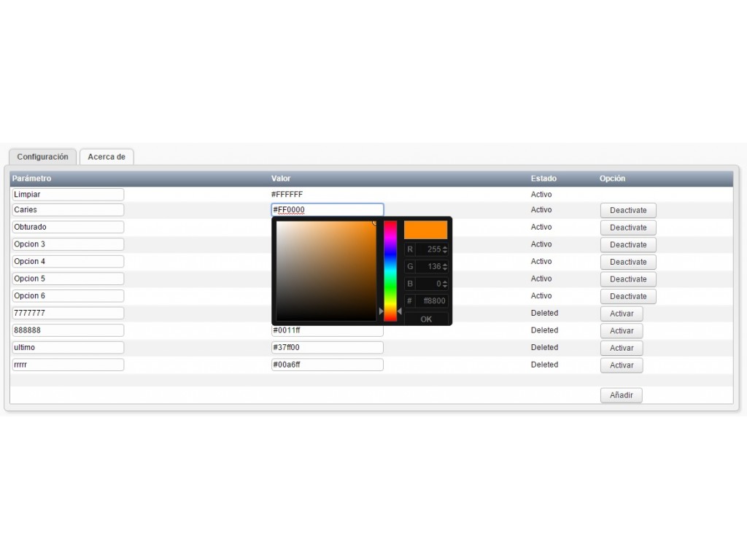Deactivate Opcion 4
747x560 pixels.
coord(628,262)
